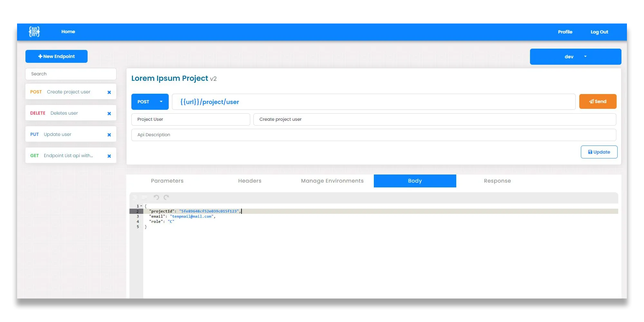644x322 pixels.
Task: Click the redo arrow in the body editor
Action: click(166, 197)
